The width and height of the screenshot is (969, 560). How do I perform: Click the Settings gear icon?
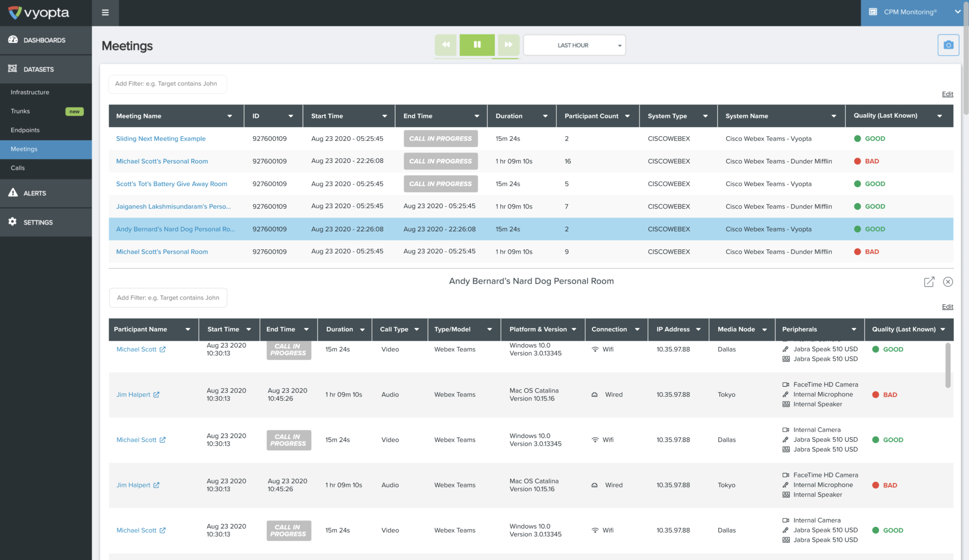13,222
